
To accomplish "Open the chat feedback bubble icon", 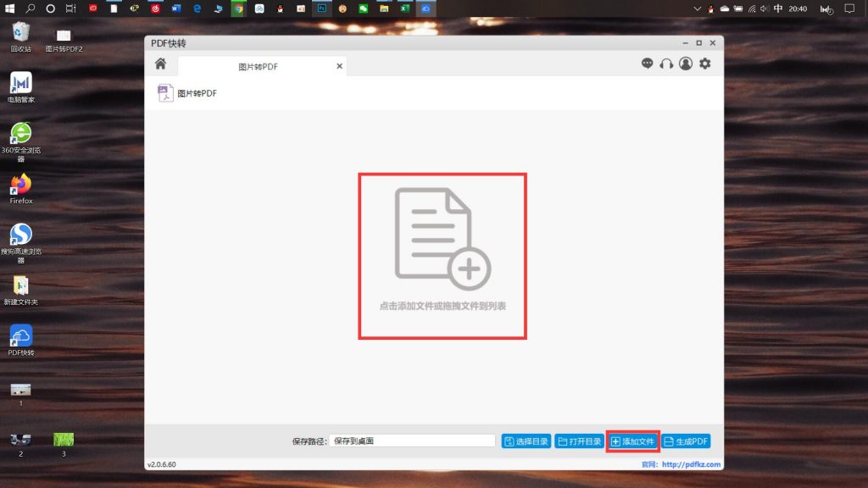I will pyautogui.click(x=647, y=64).
